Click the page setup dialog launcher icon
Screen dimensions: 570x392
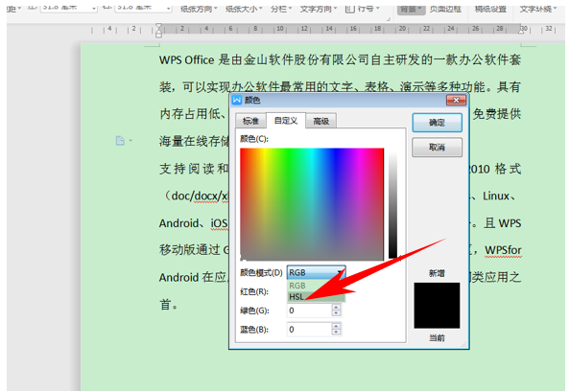(389, 18)
